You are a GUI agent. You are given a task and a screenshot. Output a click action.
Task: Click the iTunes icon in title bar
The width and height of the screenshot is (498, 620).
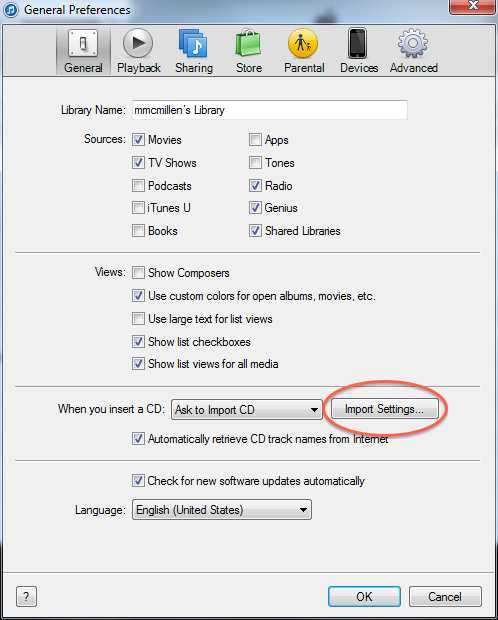[11, 9]
